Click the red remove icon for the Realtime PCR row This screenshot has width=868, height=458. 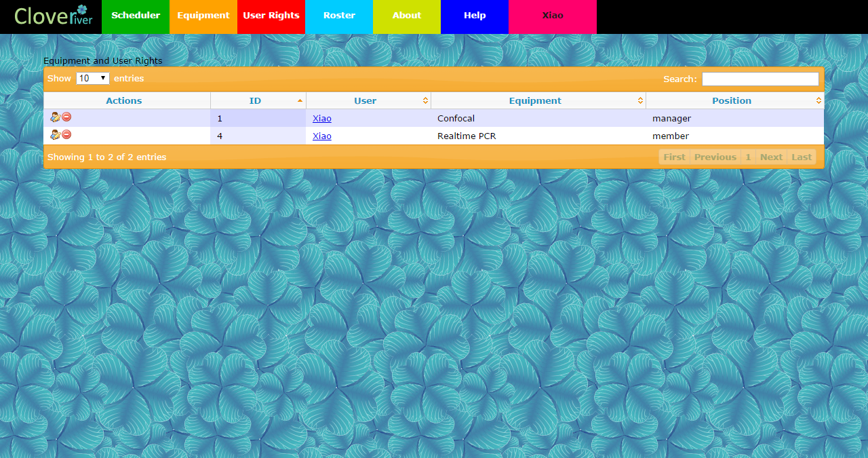66,134
